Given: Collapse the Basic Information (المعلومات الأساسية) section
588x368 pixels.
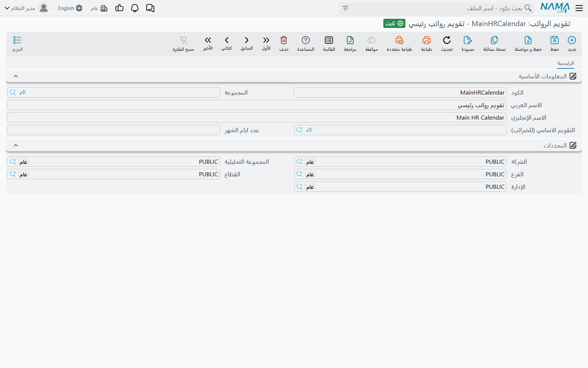Looking at the screenshot, I should [x=16, y=76].
